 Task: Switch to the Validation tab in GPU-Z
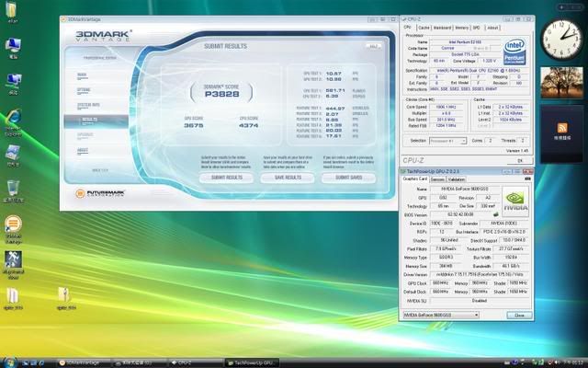(456, 179)
